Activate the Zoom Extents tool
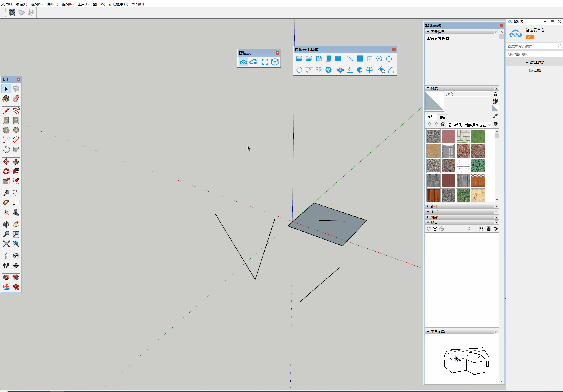This screenshot has width=563, height=392. click(6, 244)
